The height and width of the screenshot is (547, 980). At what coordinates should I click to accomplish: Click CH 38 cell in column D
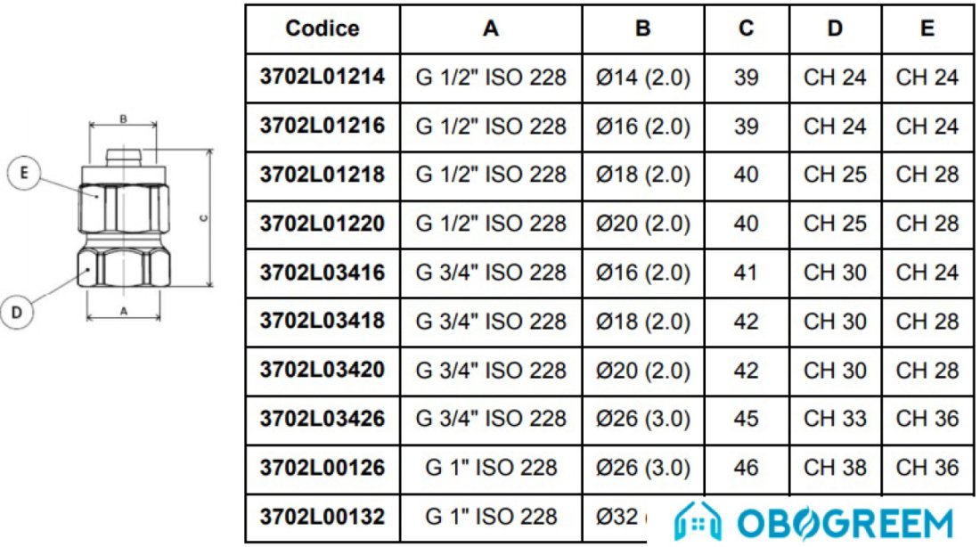(x=835, y=468)
